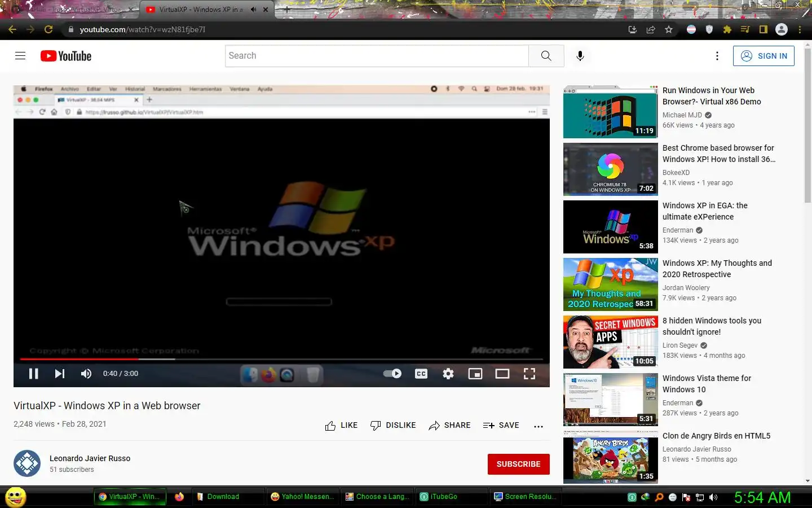Open the smiley Start button
The width and height of the screenshot is (812, 508).
click(16, 497)
